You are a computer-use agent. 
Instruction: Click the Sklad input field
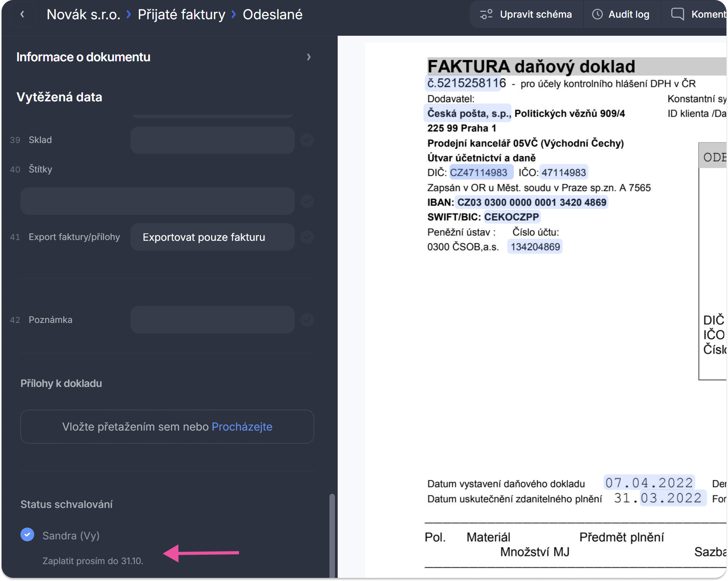click(x=213, y=140)
